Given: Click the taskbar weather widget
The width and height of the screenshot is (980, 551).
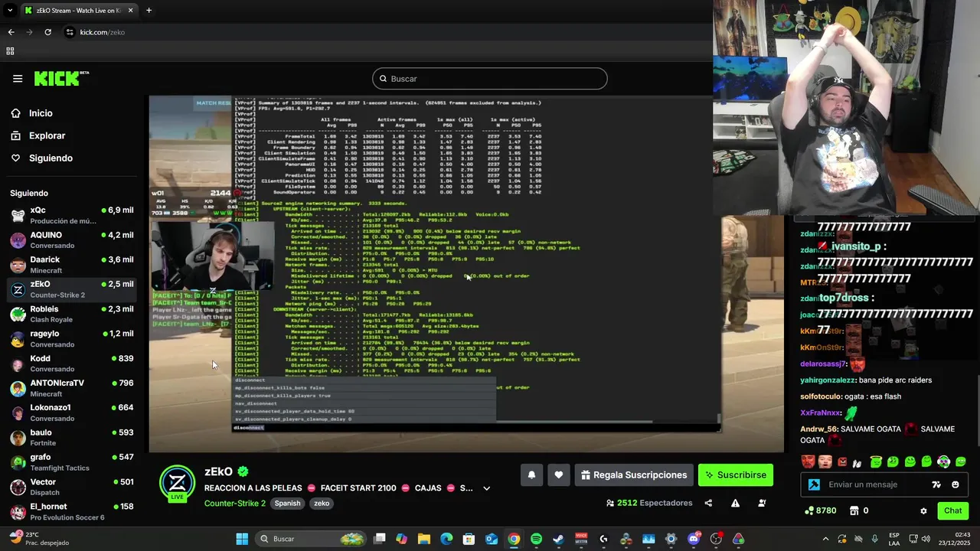Looking at the screenshot, I should (x=38, y=539).
